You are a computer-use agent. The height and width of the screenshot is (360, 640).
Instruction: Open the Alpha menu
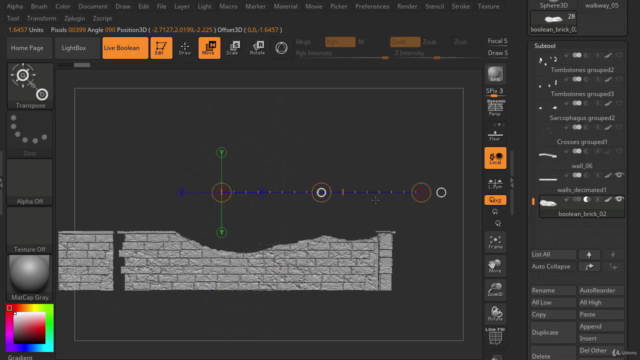pos(15,7)
